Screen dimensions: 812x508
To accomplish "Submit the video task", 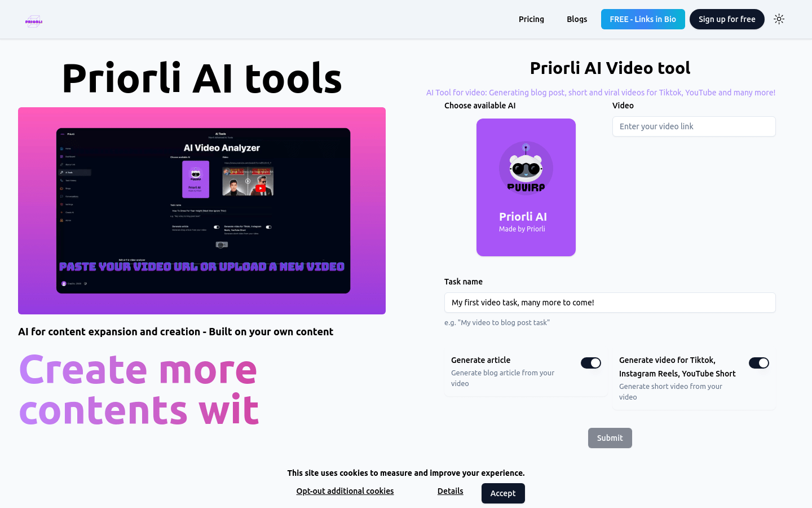I will [x=610, y=438].
